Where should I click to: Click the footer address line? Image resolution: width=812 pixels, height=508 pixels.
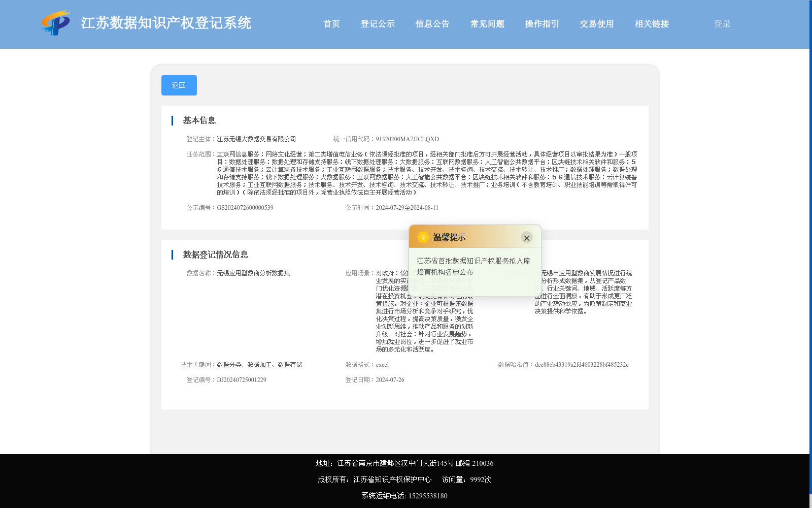(404, 463)
